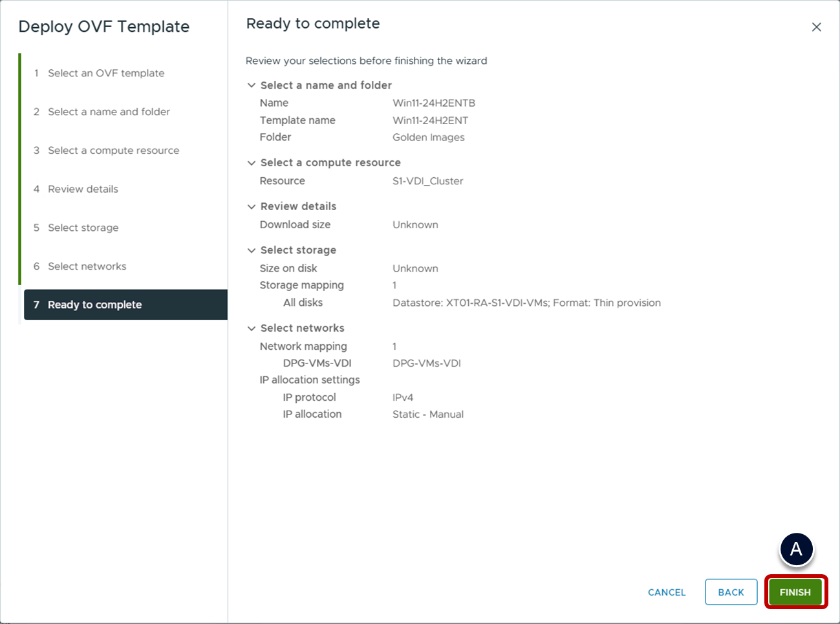Collapse the 'Review details' summary section

(252, 207)
